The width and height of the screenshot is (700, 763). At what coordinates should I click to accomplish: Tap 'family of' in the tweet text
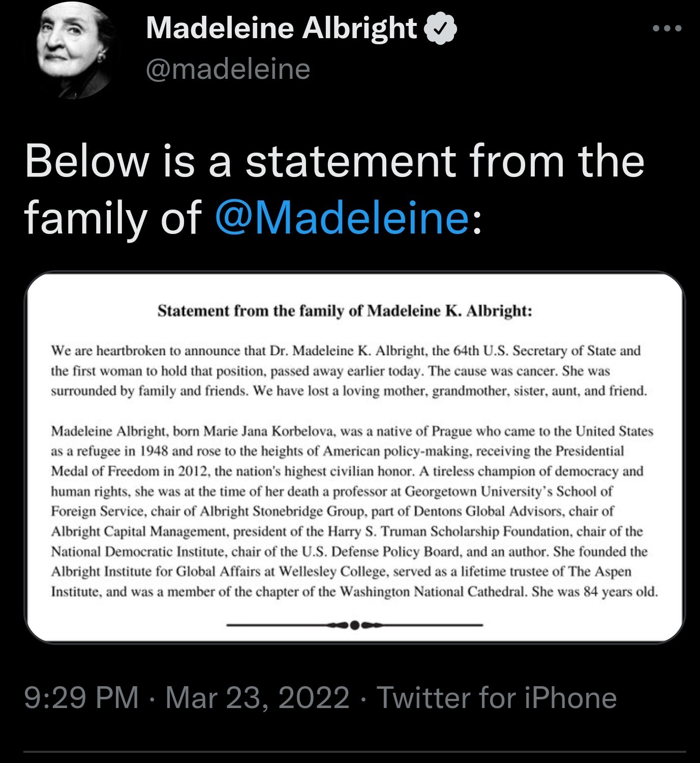113,217
